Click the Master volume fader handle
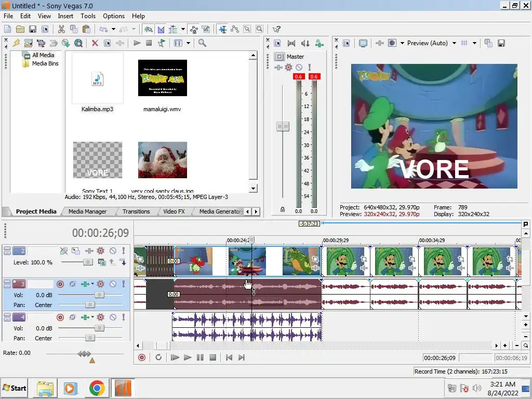 pyautogui.click(x=283, y=127)
